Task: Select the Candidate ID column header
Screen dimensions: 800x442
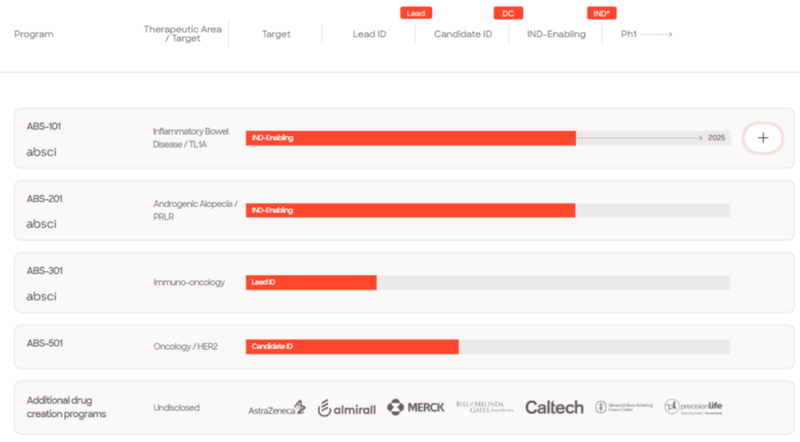Action: click(x=462, y=34)
